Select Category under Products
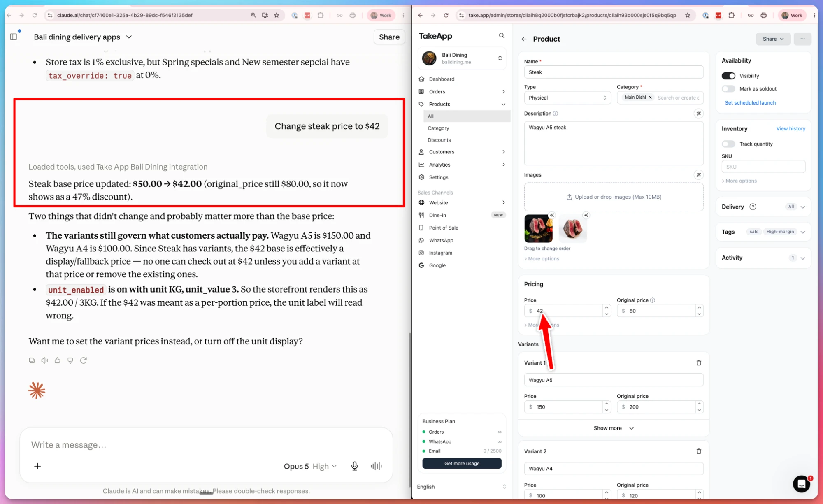The width and height of the screenshot is (823, 504). (x=438, y=128)
